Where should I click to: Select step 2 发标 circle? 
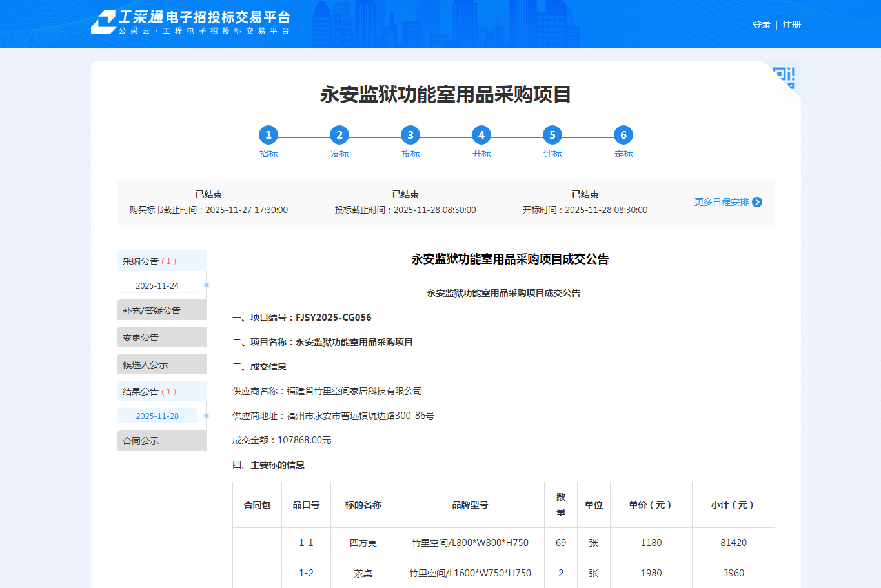pyautogui.click(x=339, y=135)
